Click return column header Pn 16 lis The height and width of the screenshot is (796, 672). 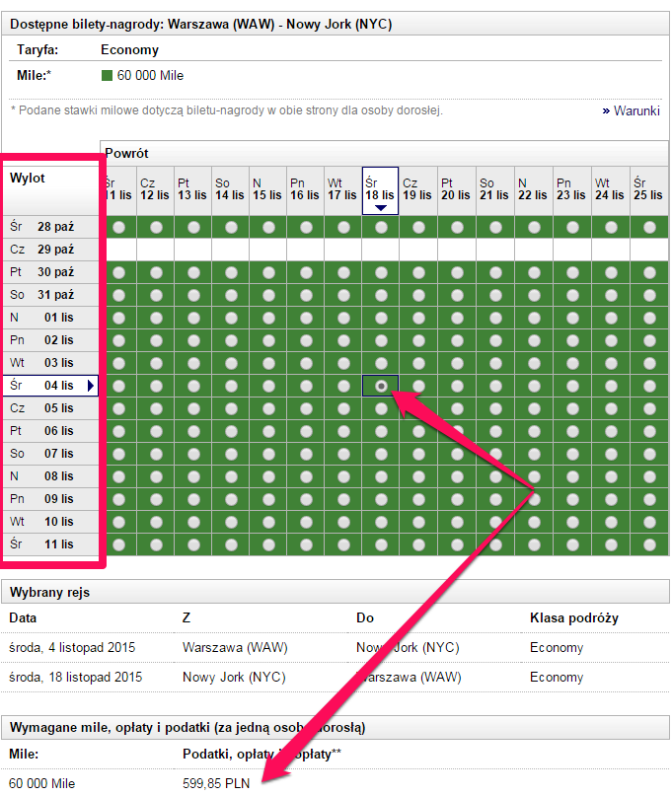coord(305,189)
